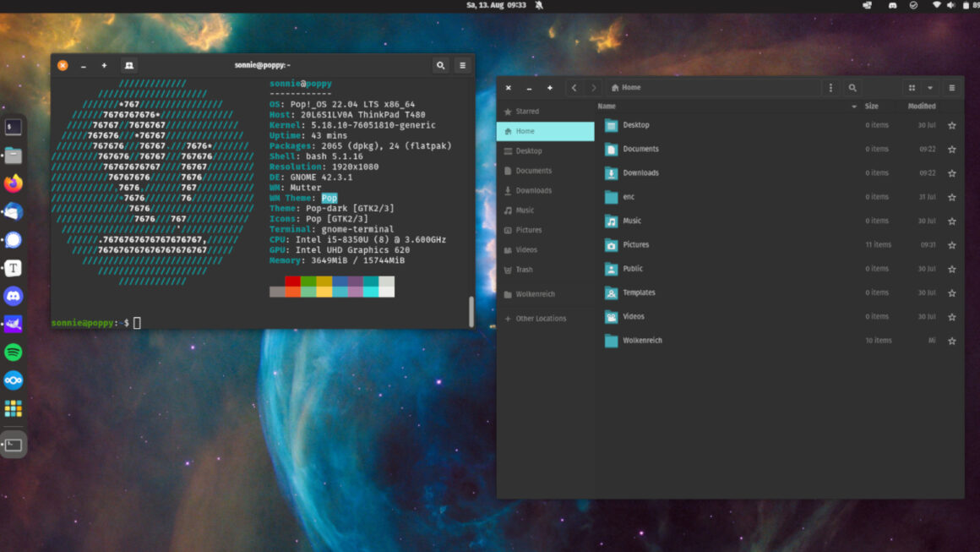980x552 pixels.
Task: Launch the app grid from the dock
Action: pos(14,408)
